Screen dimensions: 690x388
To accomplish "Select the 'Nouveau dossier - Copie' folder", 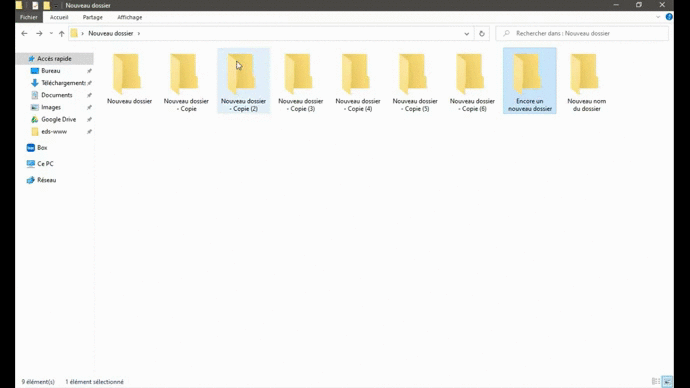I will pos(186,81).
